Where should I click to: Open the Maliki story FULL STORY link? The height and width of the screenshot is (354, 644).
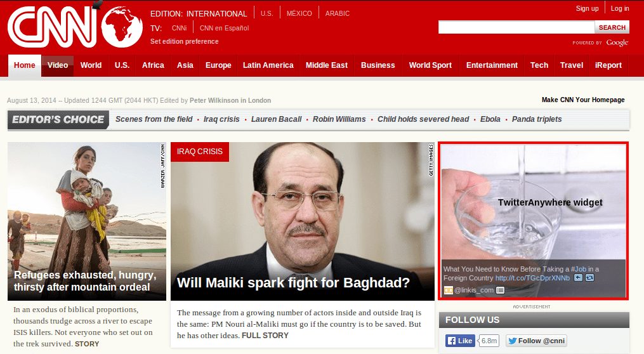tap(265, 336)
